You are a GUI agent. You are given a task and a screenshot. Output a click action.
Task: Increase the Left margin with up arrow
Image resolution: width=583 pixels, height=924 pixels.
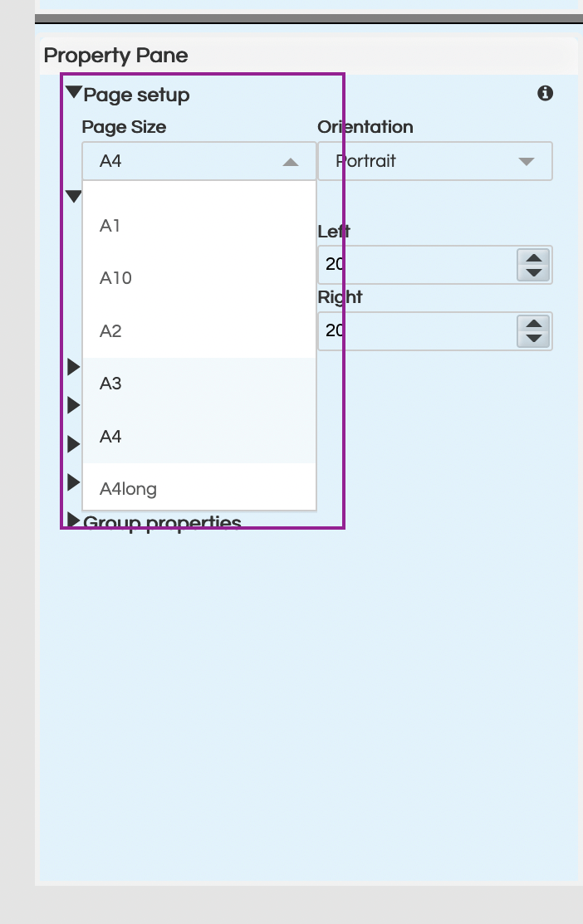click(534, 258)
